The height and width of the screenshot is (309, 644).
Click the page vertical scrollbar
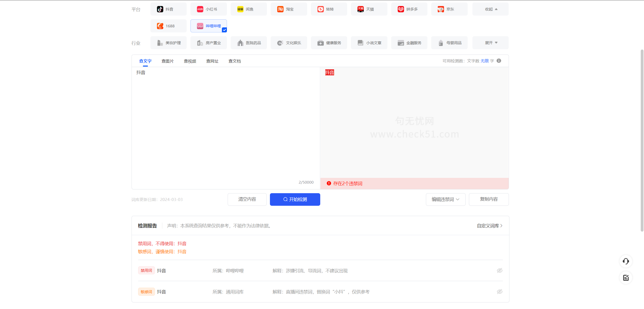coord(642,141)
